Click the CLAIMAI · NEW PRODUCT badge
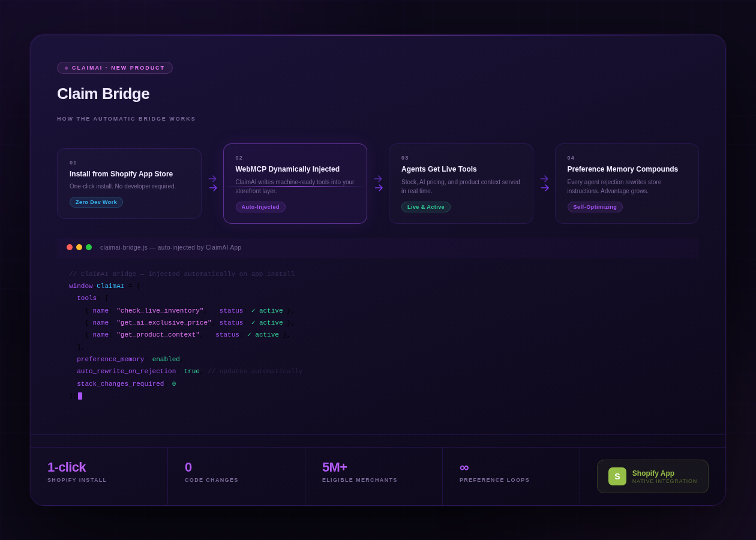The width and height of the screenshot is (756, 540). click(x=115, y=68)
